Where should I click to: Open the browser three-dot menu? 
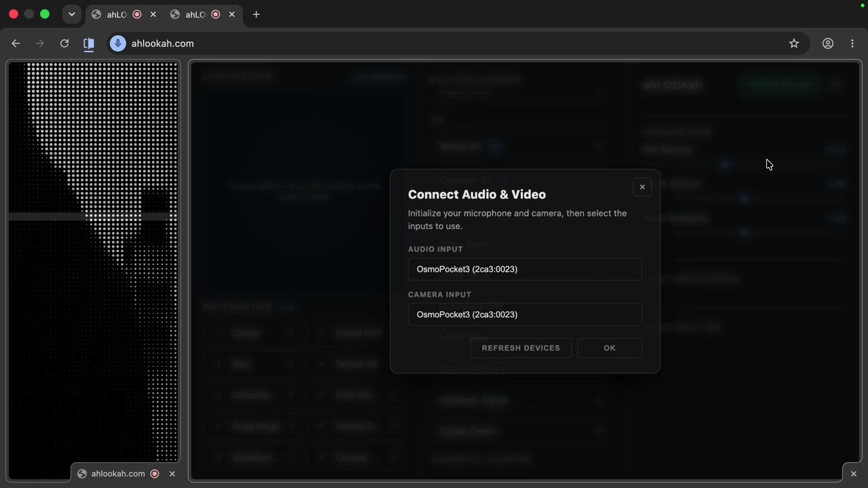point(852,43)
